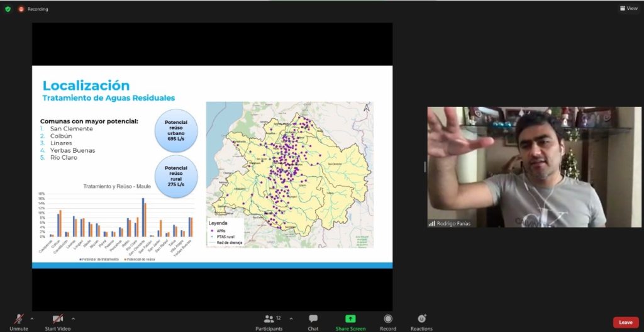Unmute the microphone

click(19, 320)
